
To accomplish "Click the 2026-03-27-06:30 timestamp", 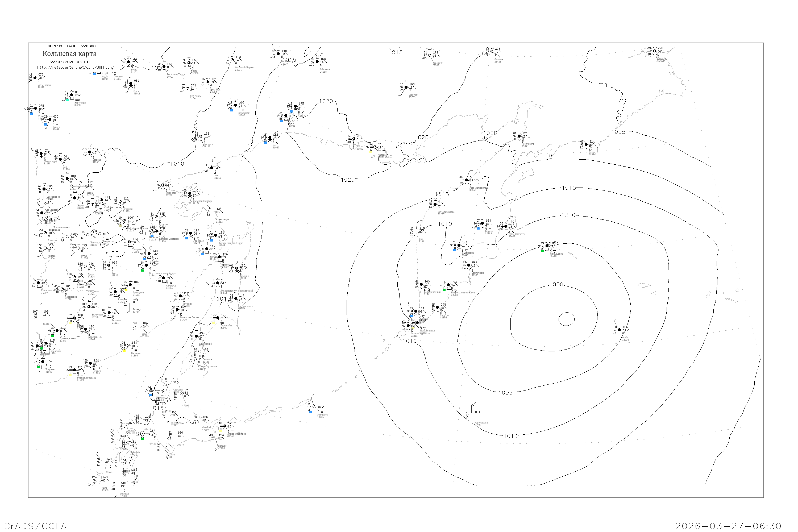I will click(x=728, y=526).
